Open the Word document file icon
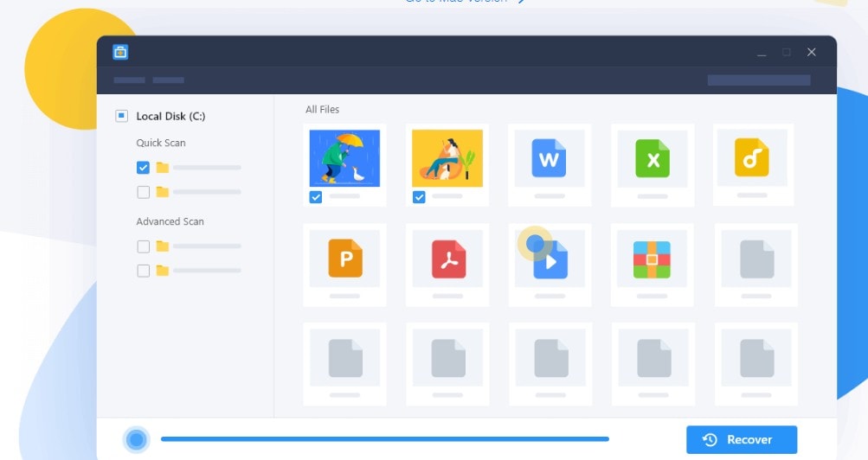 pos(549,159)
